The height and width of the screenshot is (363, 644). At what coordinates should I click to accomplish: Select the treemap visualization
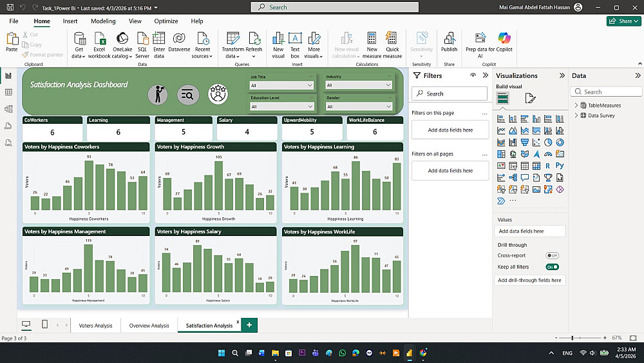pyautogui.click(x=501, y=154)
